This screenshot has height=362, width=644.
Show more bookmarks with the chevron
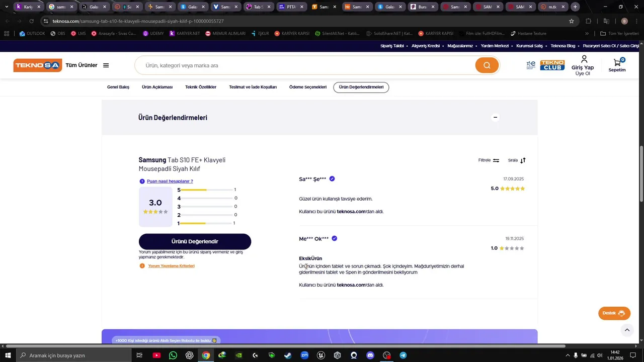pyautogui.click(x=587, y=34)
